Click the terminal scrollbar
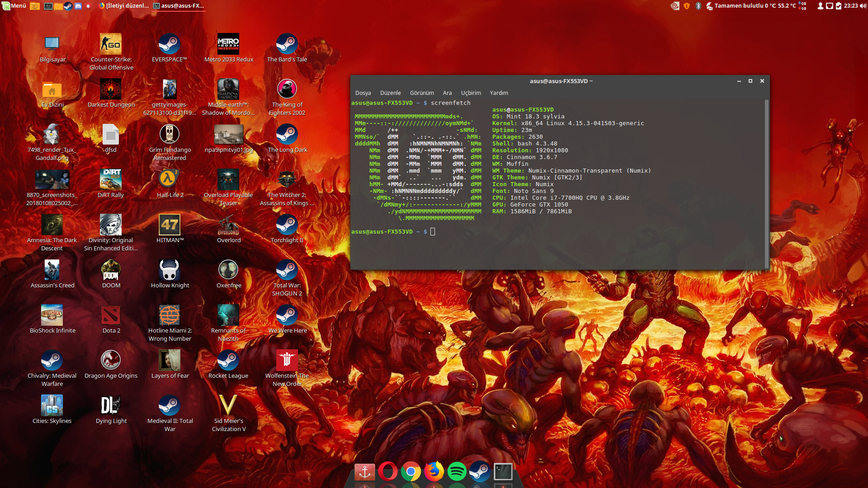This screenshot has height=488, width=868. coord(766,184)
